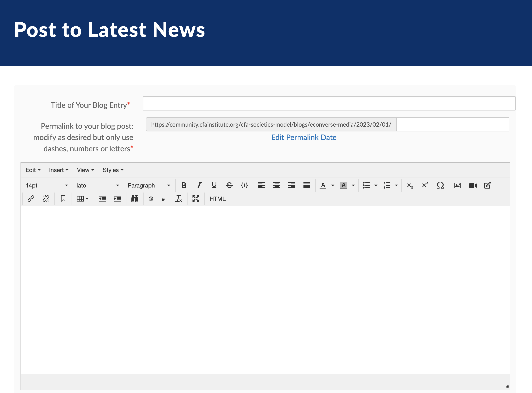The image size is (532, 393).
Task: Underline the text
Action: [214, 185]
